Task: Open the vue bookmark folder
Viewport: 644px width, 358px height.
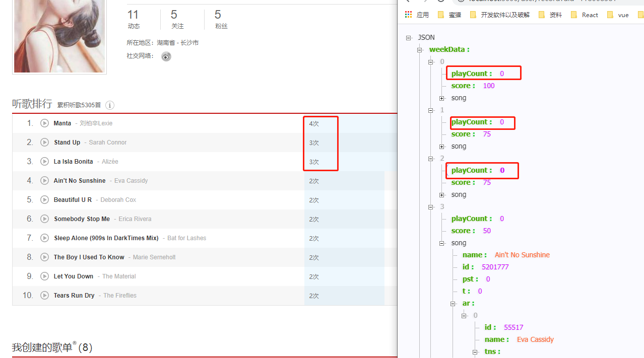Action: 618,15
